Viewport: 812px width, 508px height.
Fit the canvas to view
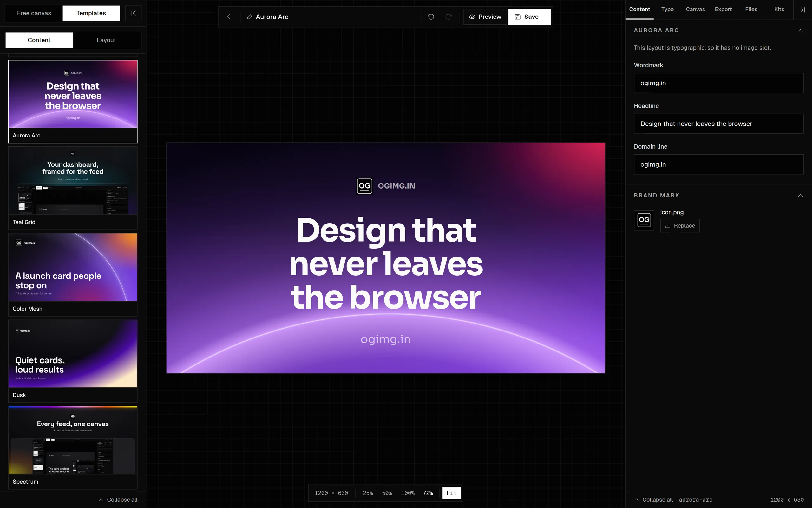pos(451,493)
